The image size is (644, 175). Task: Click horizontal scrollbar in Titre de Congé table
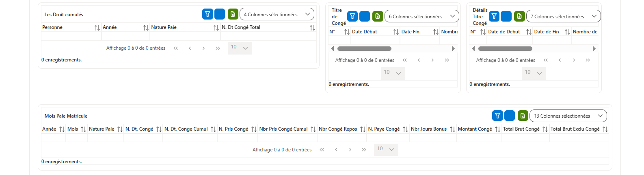pos(364,48)
